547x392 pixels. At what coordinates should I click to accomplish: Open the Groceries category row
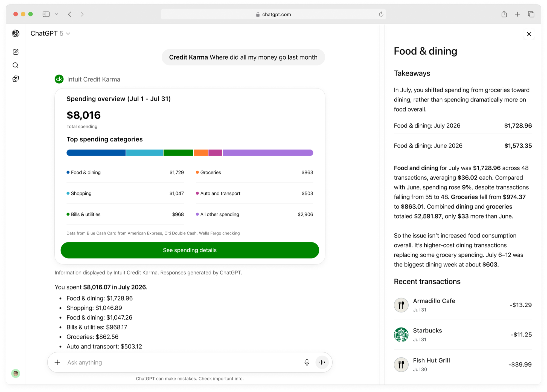(x=254, y=172)
